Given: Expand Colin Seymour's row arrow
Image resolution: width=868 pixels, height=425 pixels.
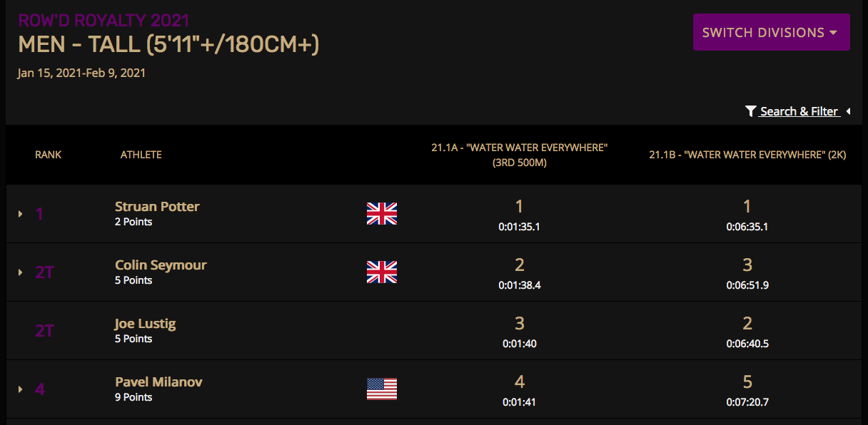Looking at the screenshot, I should pyautogui.click(x=21, y=272).
